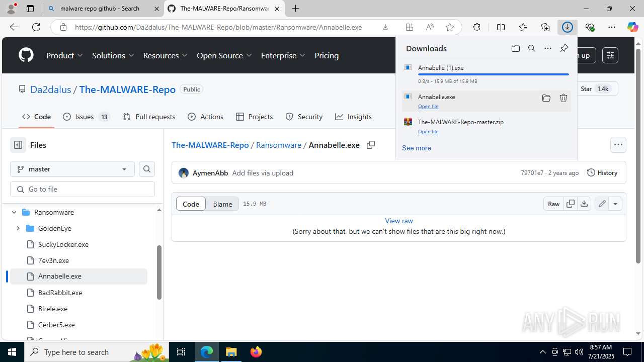Close The-MALWARE-Repo GitHub tab

277,9
